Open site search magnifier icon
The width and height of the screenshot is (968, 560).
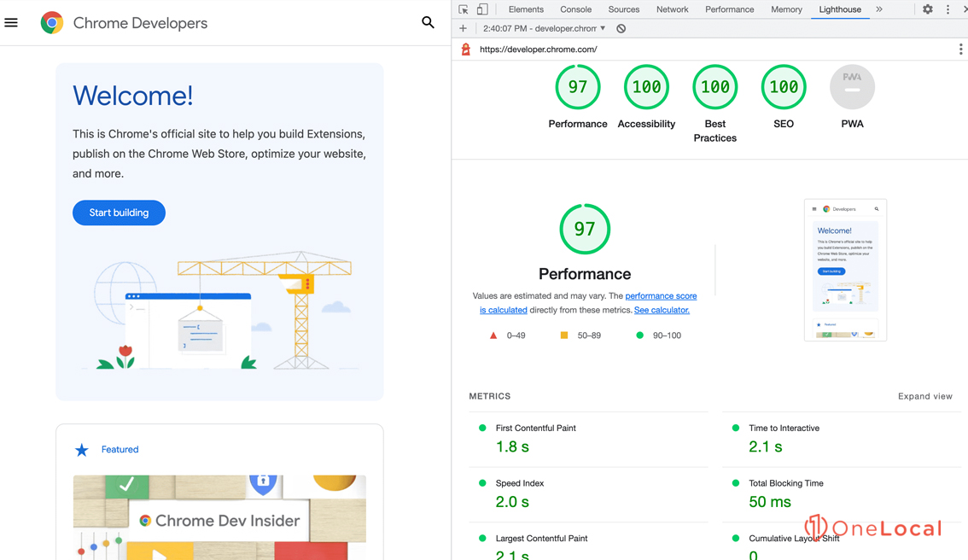[428, 23]
